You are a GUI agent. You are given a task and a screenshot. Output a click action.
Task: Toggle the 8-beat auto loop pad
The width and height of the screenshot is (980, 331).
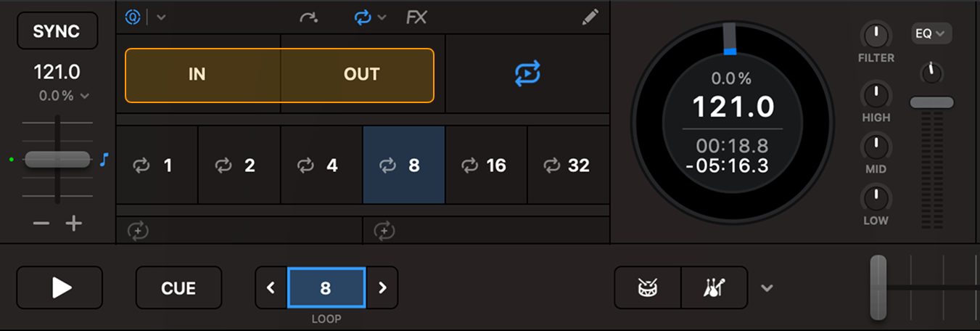(403, 165)
